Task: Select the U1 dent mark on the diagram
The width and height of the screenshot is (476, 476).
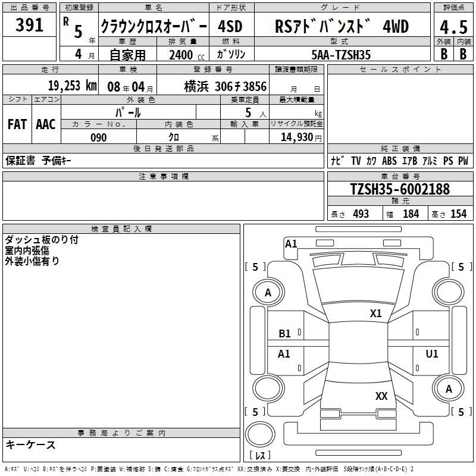Action: [x=432, y=353]
